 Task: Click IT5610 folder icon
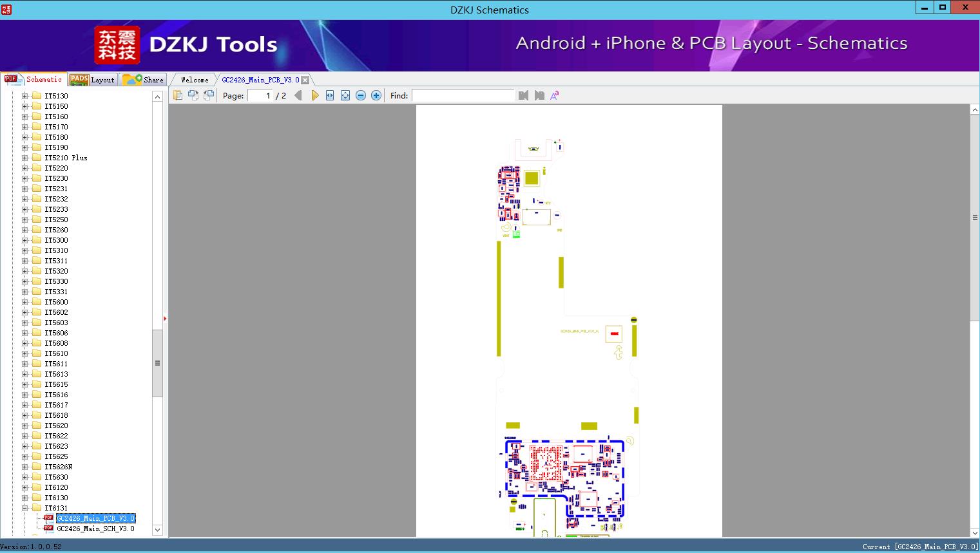coord(37,353)
